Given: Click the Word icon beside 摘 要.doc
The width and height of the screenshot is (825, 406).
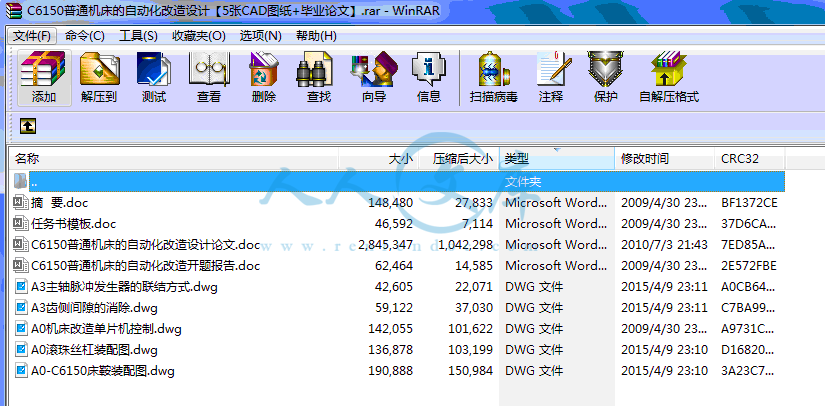Looking at the screenshot, I should (x=20, y=202).
